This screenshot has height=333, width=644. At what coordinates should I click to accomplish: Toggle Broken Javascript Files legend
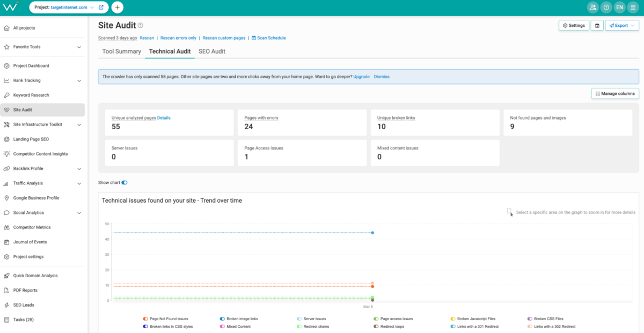(x=453, y=319)
